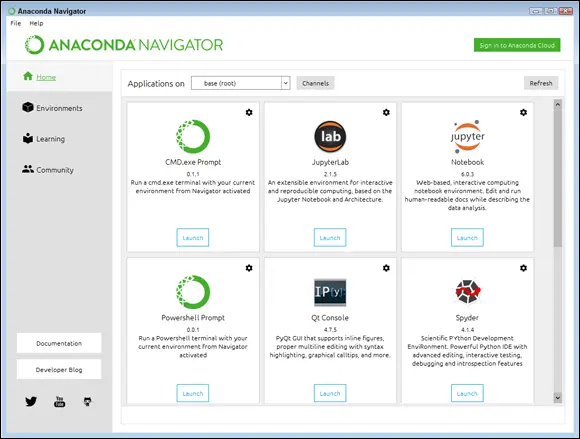Switch to the Learning tab

pos(59,139)
